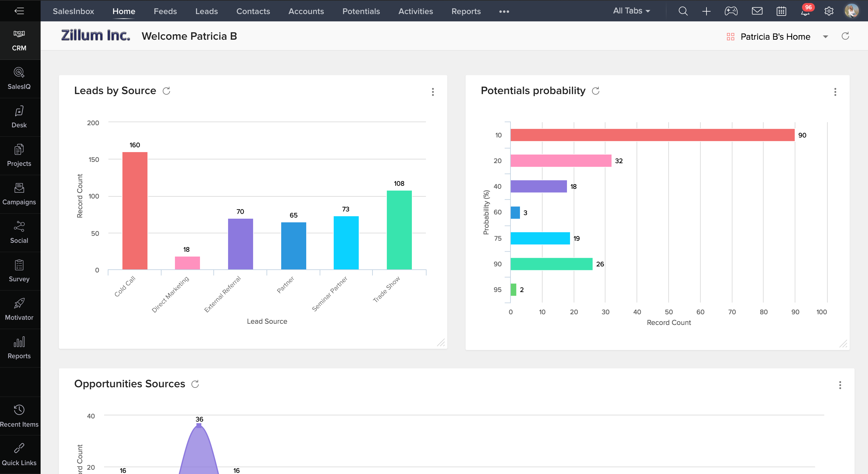Expand All Tabs dropdown menu

click(x=631, y=11)
